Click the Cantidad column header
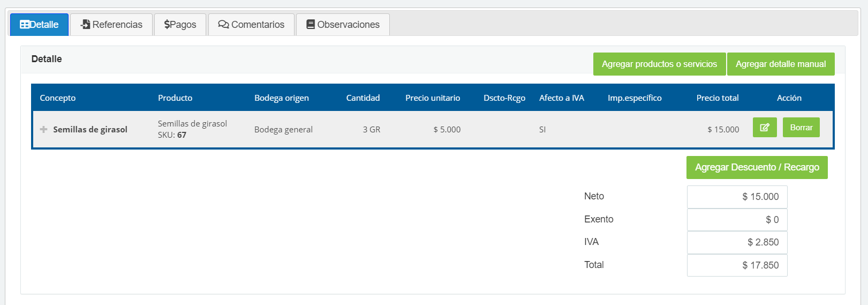The width and height of the screenshot is (868, 305). coord(363,98)
